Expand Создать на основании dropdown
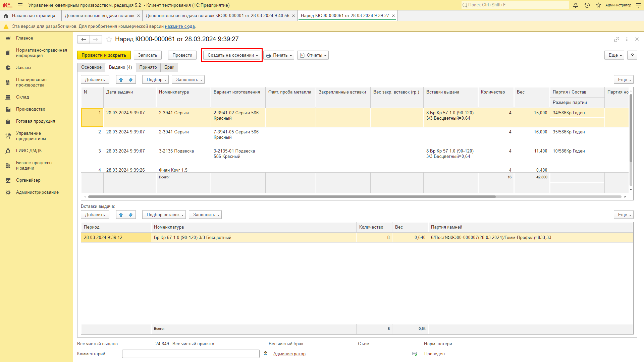The width and height of the screenshot is (644, 362). click(x=232, y=55)
